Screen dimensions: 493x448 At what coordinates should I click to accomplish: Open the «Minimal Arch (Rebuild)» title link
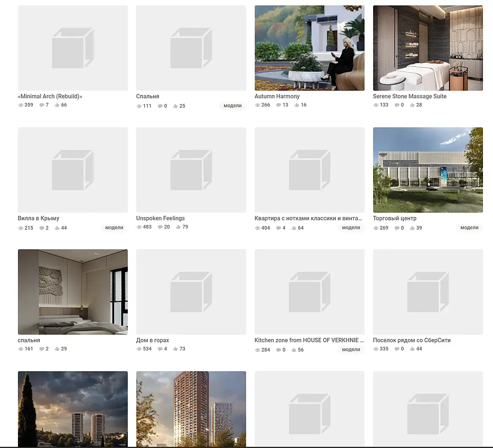tap(50, 96)
